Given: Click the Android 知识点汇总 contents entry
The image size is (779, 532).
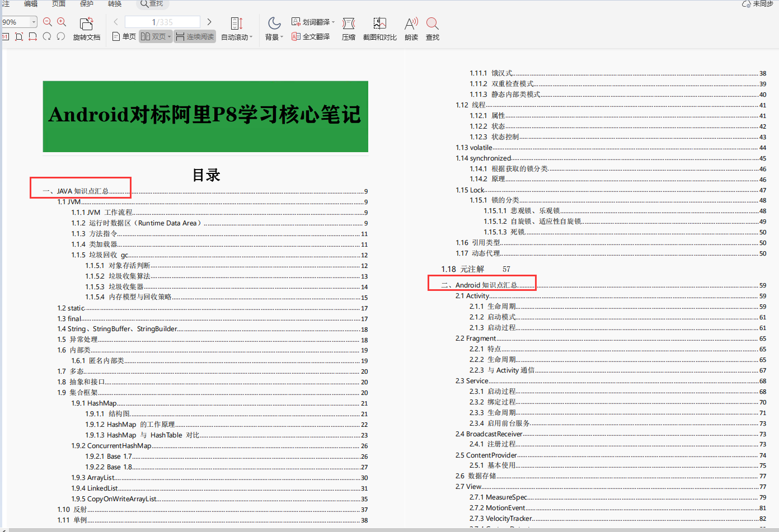Looking at the screenshot, I should pos(486,285).
